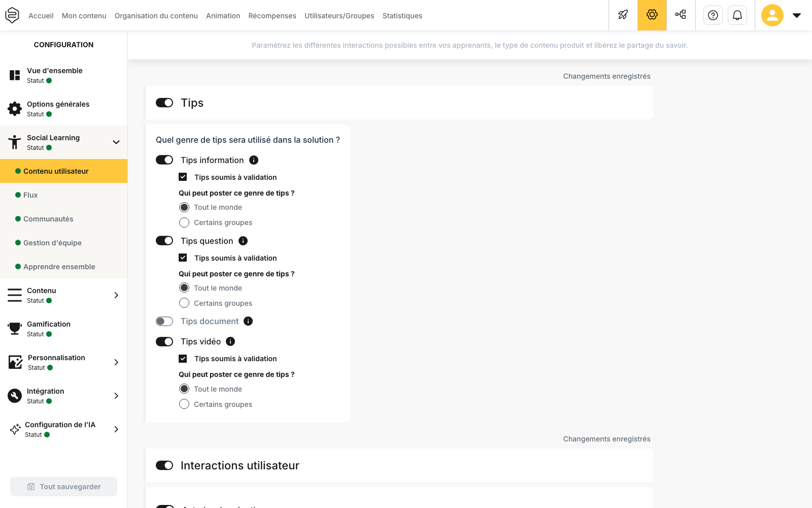The width and height of the screenshot is (812, 508).
Task: Expand the Personnalisation section chevron
Action: point(116,362)
